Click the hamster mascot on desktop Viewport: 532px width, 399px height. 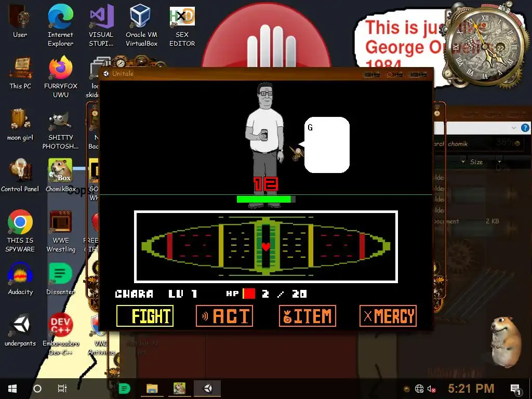tap(507, 342)
